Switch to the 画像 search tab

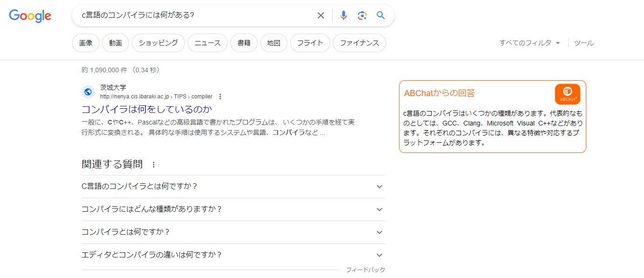click(x=85, y=42)
